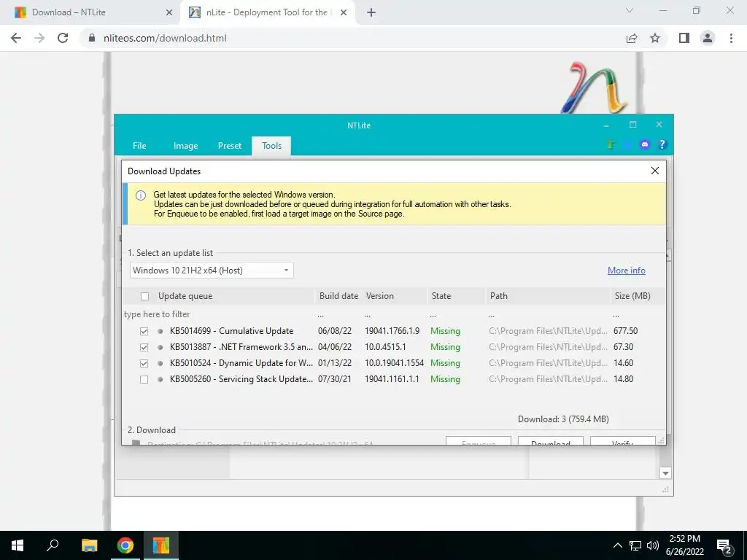This screenshot has height=560, width=747.
Task: Open the Windows 10 21H2 x64 (Host) dropdown
Action: click(x=212, y=270)
